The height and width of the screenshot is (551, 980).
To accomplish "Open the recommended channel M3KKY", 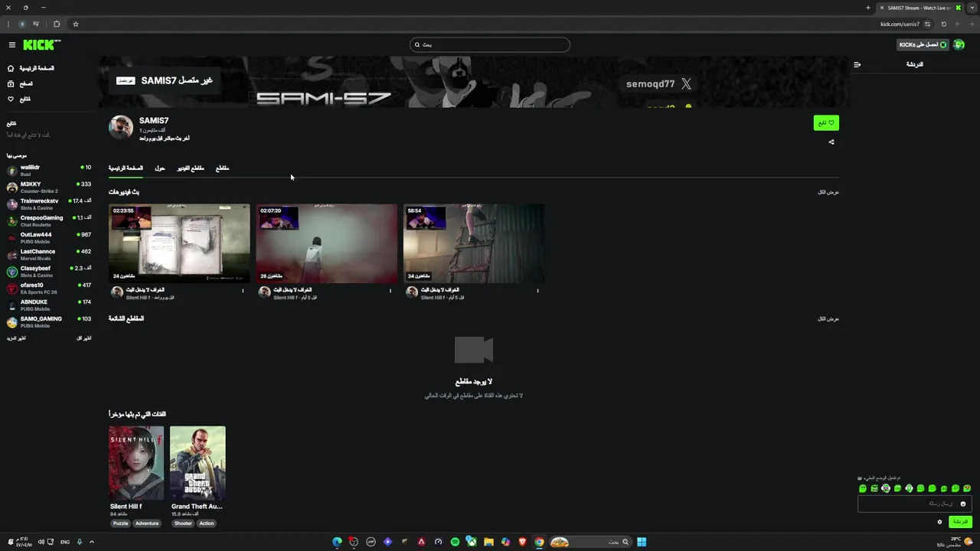I will 49,187.
